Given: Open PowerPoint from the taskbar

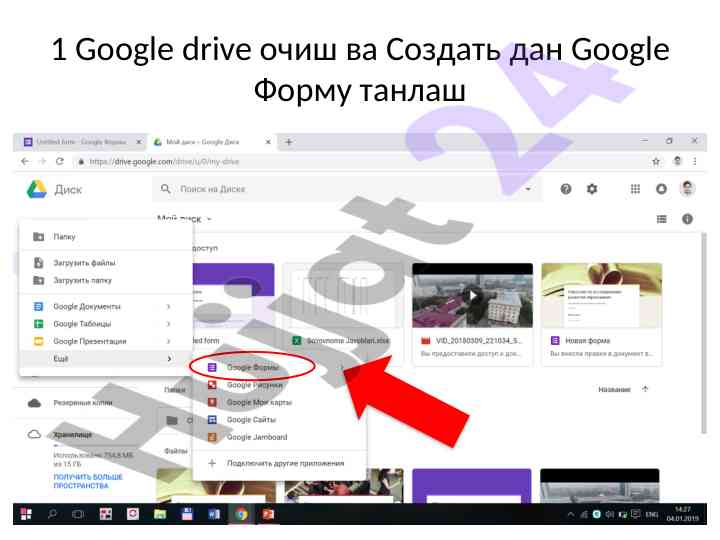Looking at the screenshot, I should [268, 514].
